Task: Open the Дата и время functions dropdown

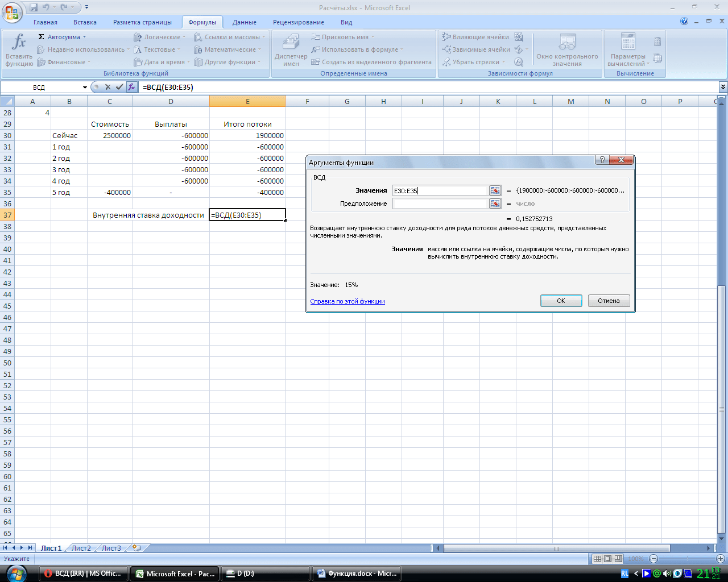Action: click(162, 62)
